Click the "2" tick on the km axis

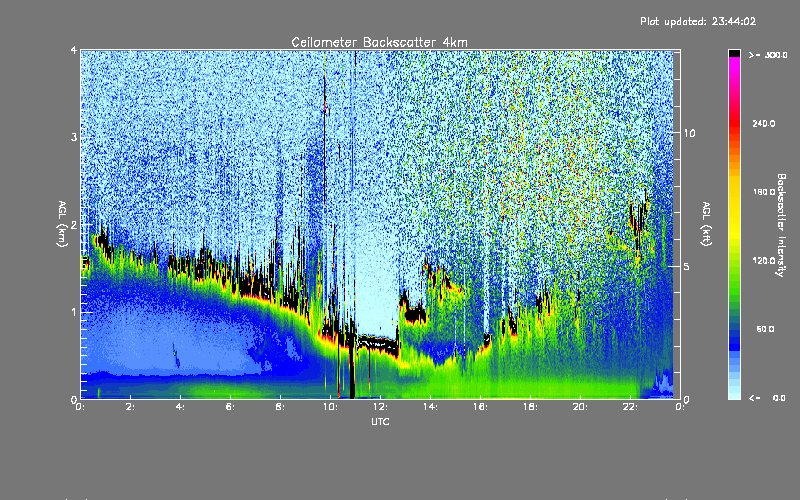[x=74, y=225]
